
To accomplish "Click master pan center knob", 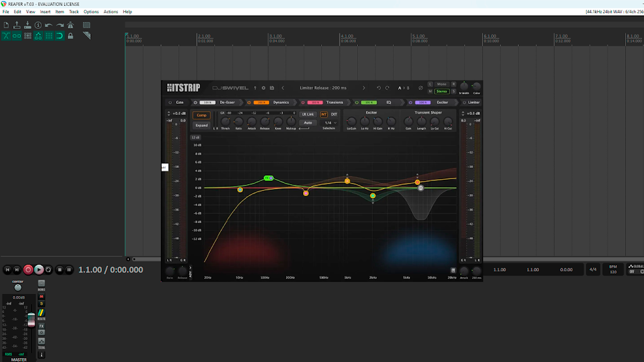I will (18, 288).
